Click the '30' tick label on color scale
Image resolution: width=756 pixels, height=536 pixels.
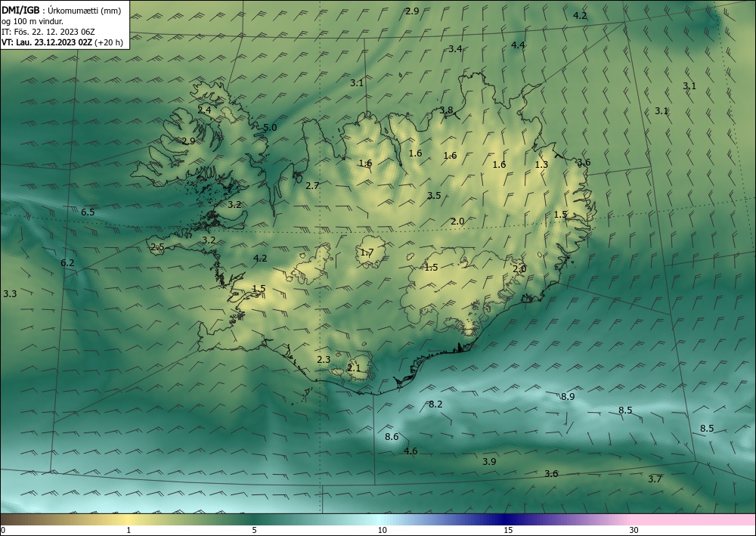click(x=634, y=531)
